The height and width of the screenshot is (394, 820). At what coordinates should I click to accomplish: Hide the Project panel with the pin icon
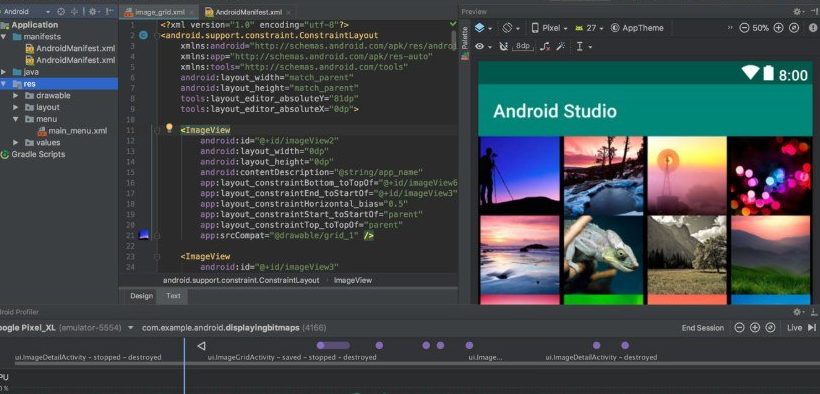109,12
